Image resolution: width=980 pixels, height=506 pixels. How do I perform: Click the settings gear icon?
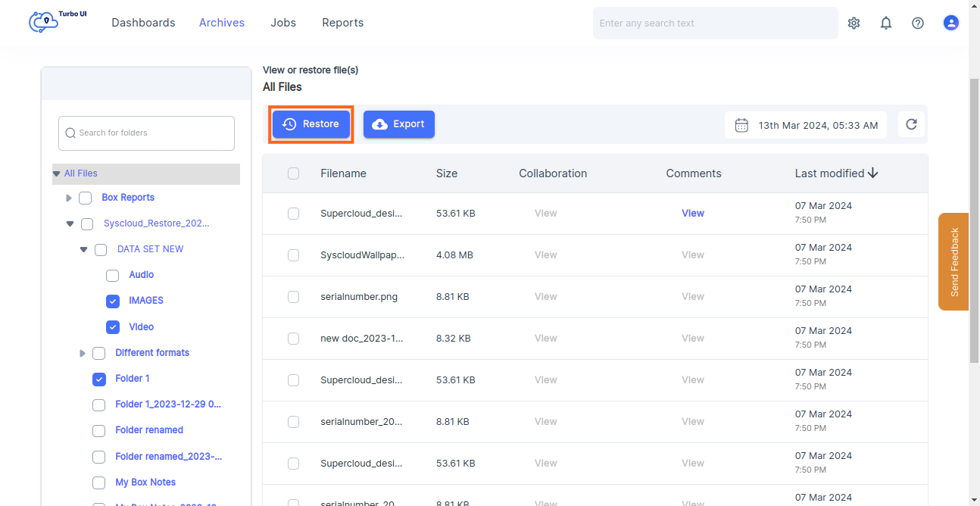click(854, 23)
